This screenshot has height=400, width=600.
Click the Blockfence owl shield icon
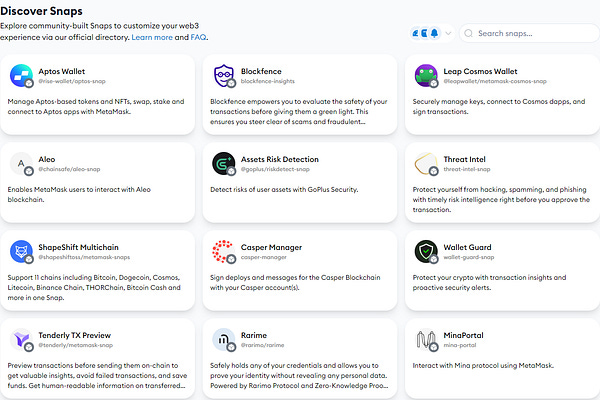(x=224, y=75)
